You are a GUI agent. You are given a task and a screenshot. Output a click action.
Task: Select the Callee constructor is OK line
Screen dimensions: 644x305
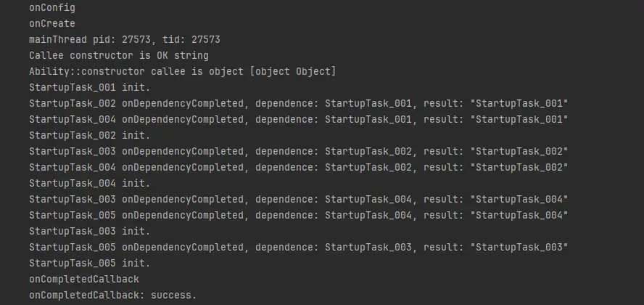coord(119,55)
